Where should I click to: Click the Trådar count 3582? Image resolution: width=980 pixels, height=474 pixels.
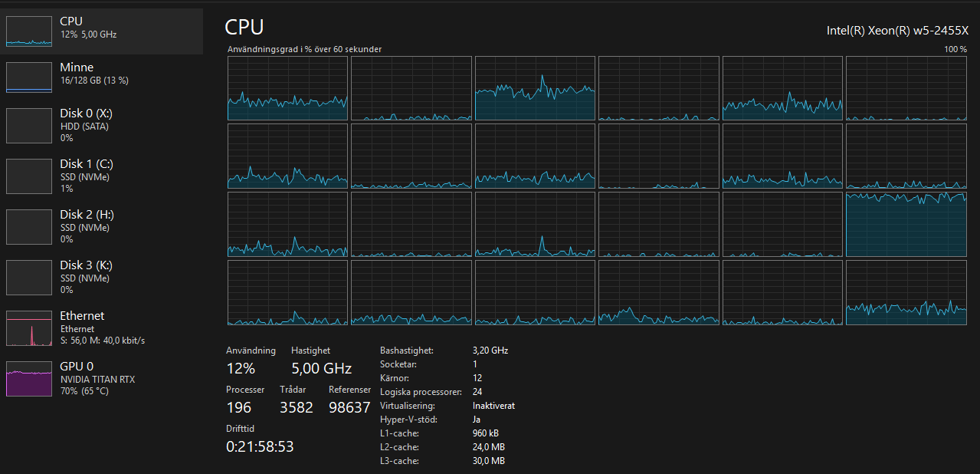[296, 407]
